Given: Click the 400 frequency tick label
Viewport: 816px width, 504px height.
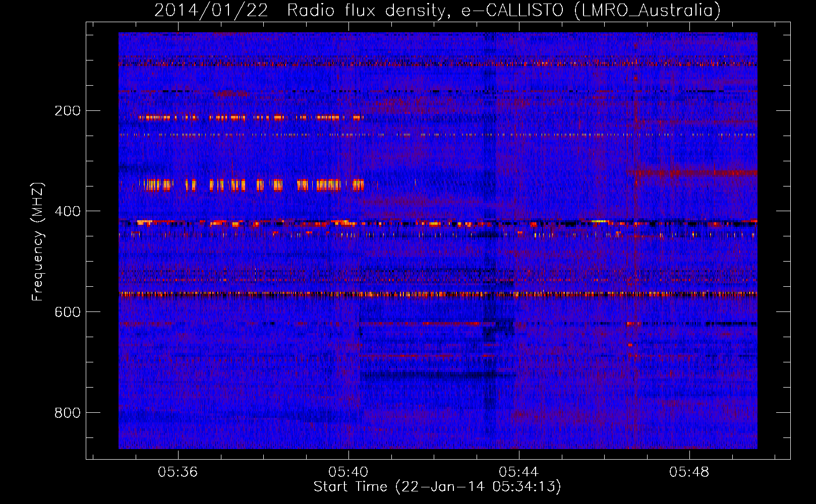Looking at the screenshot, I should tap(68, 211).
